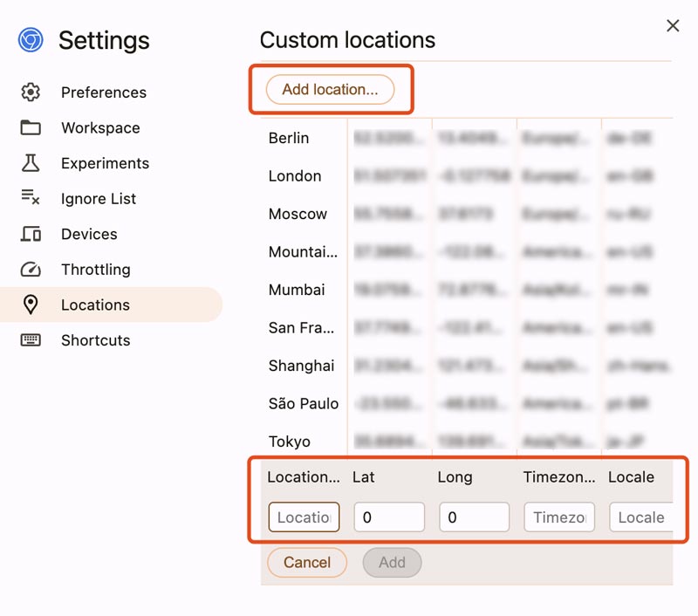Select the Locations tab
698x616 pixels.
[x=112, y=305]
